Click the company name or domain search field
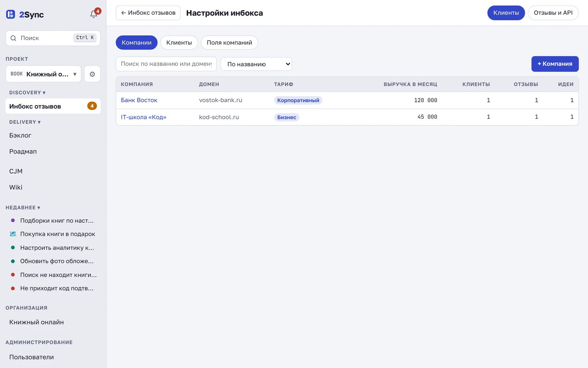The height and width of the screenshot is (368, 588). (x=166, y=64)
